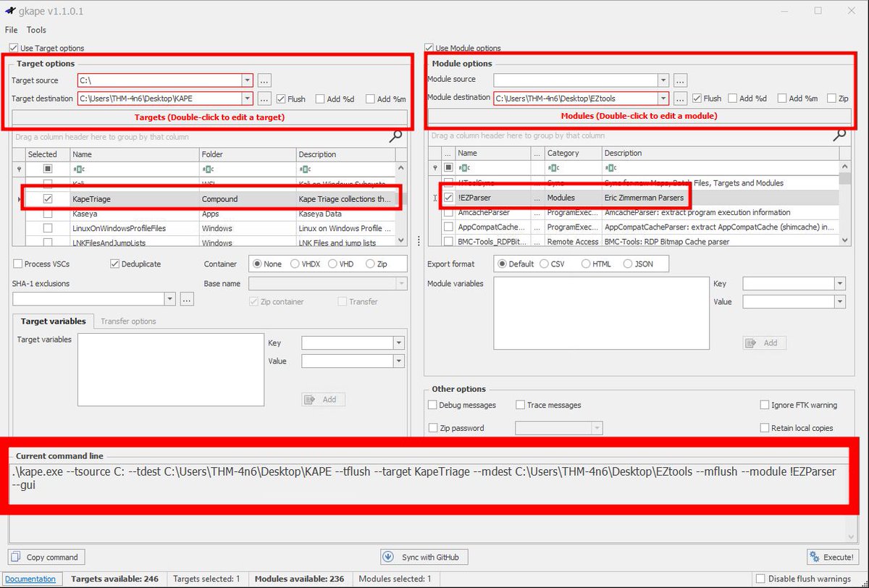Expand the Module destination dropdown

pyautogui.click(x=663, y=98)
